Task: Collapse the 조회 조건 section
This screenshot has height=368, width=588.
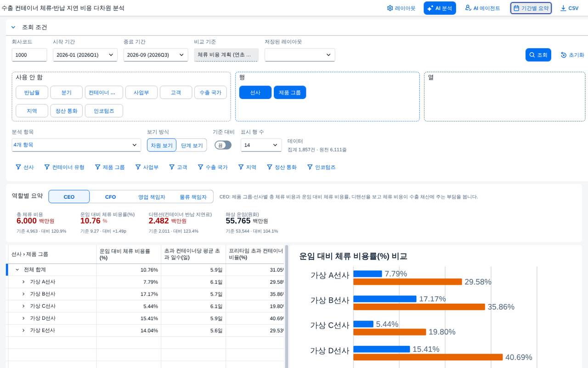Action: pos(13,28)
